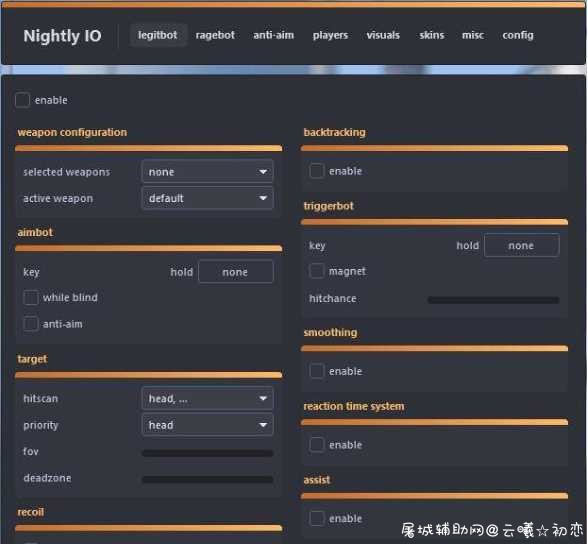Open the skins tab

pos(432,35)
